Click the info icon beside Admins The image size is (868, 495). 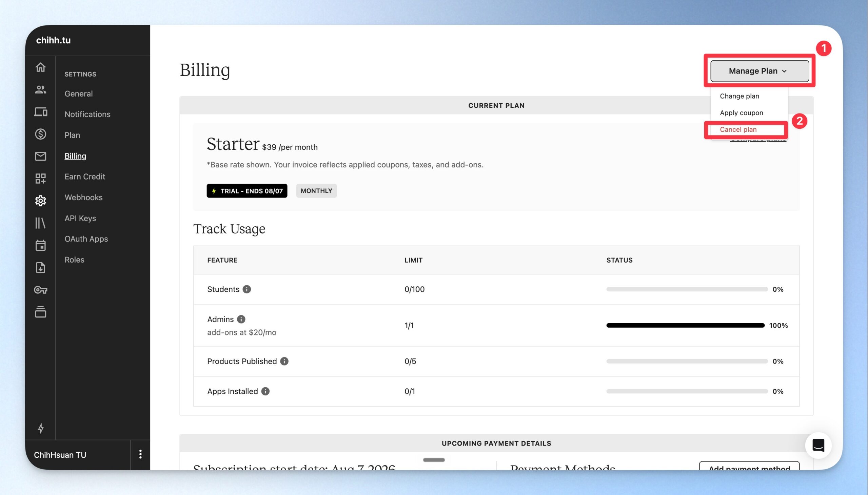pos(241,319)
